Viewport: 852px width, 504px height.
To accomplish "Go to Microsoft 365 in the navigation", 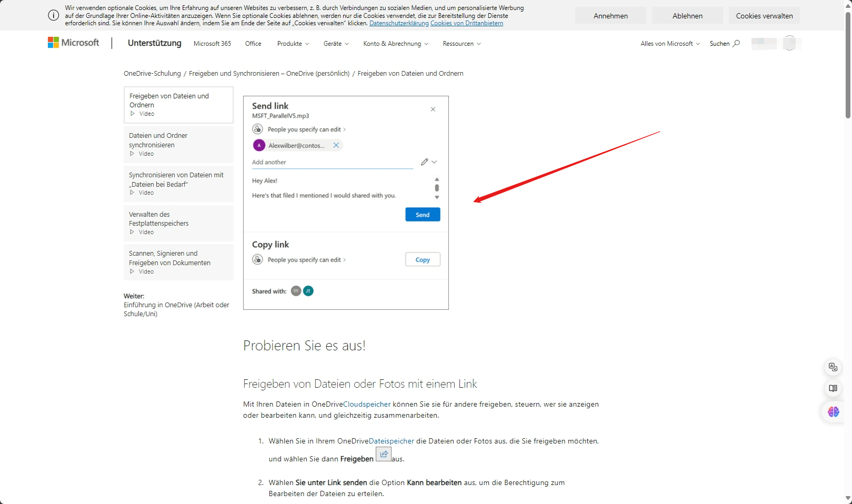I will point(212,44).
